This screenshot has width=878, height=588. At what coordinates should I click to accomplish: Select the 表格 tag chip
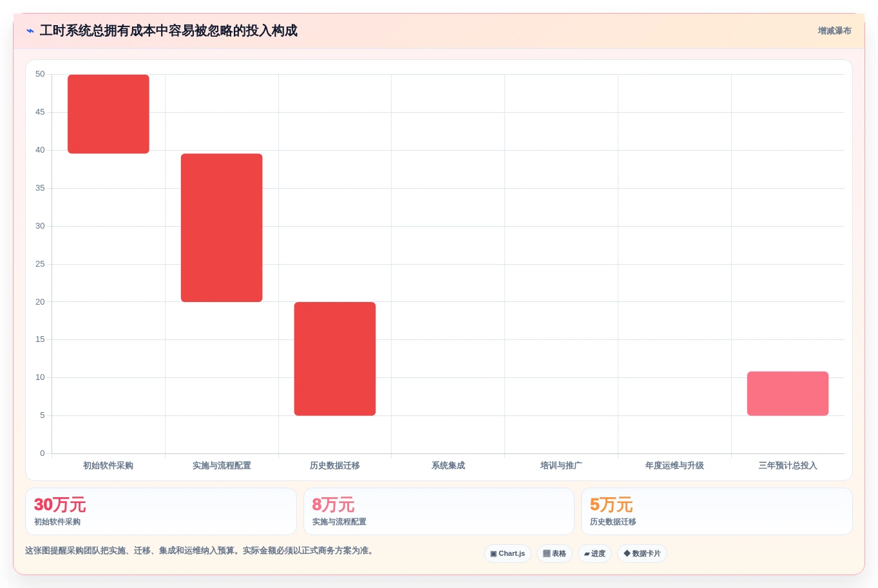tap(555, 554)
